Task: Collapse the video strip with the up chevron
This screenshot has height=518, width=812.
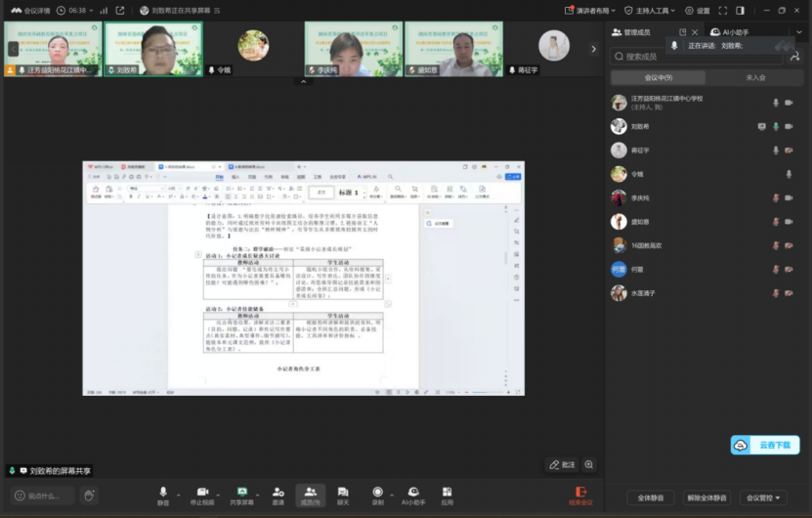Action: coord(304,81)
